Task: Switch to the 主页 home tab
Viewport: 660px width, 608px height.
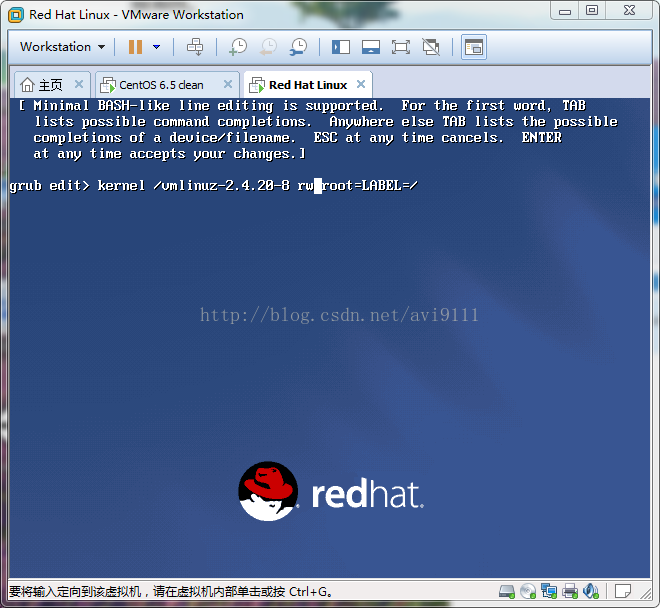Action: [51, 85]
